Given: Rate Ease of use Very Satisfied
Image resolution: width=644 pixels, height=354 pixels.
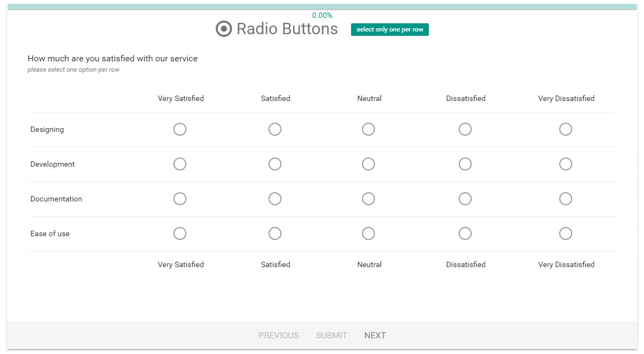Looking at the screenshot, I should click(x=180, y=233).
